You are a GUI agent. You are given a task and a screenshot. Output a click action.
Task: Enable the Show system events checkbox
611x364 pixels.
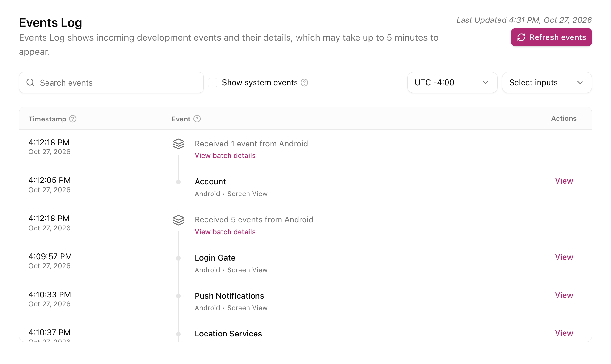213,83
